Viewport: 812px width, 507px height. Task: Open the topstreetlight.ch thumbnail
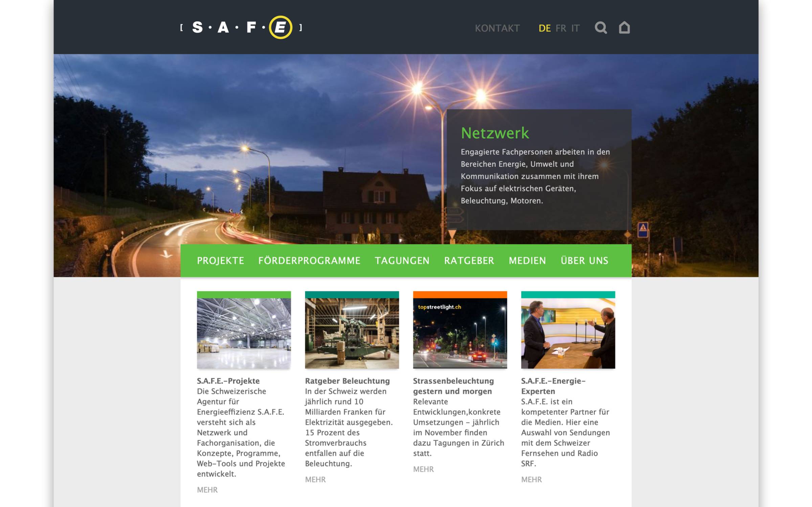coord(460,330)
